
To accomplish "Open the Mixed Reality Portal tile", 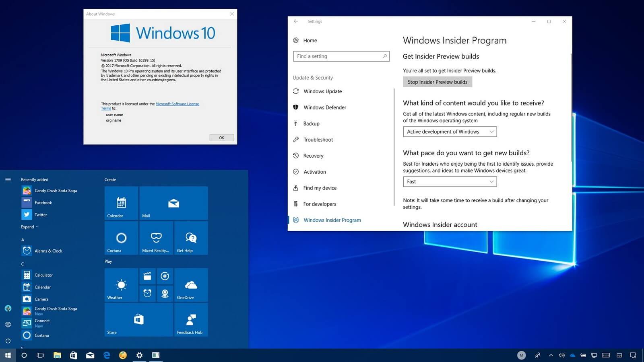I will [x=156, y=238].
